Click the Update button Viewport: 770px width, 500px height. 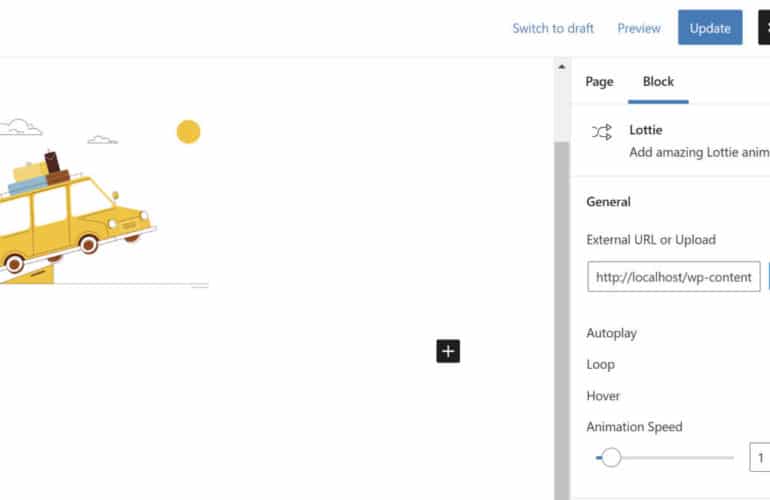point(710,28)
